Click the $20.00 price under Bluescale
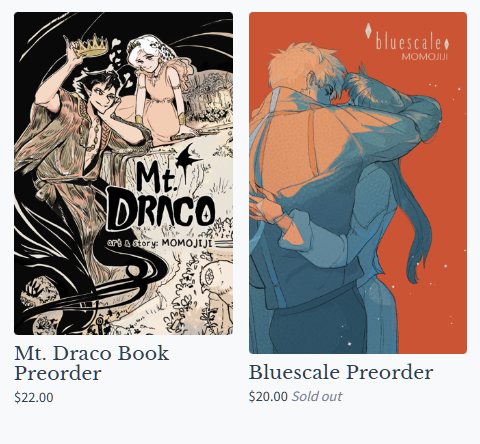Screen dimensions: 480x444 pyautogui.click(x=268, y=396)
